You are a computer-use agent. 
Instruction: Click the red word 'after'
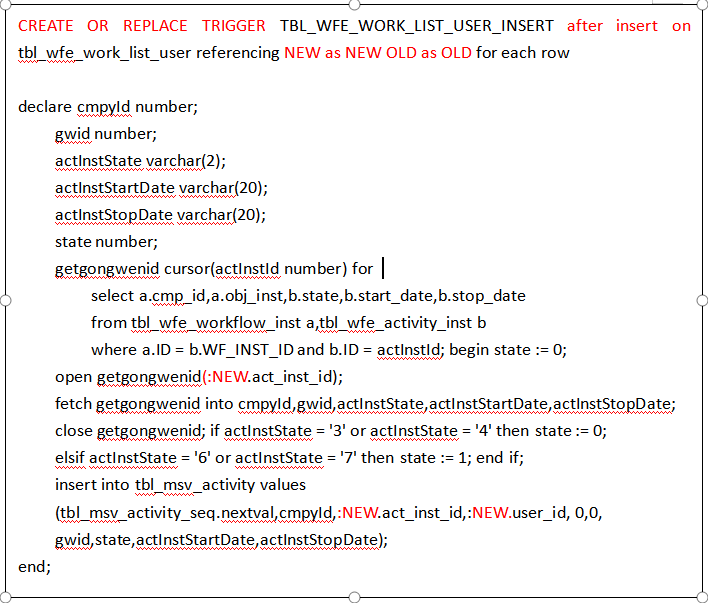point(585,26)
